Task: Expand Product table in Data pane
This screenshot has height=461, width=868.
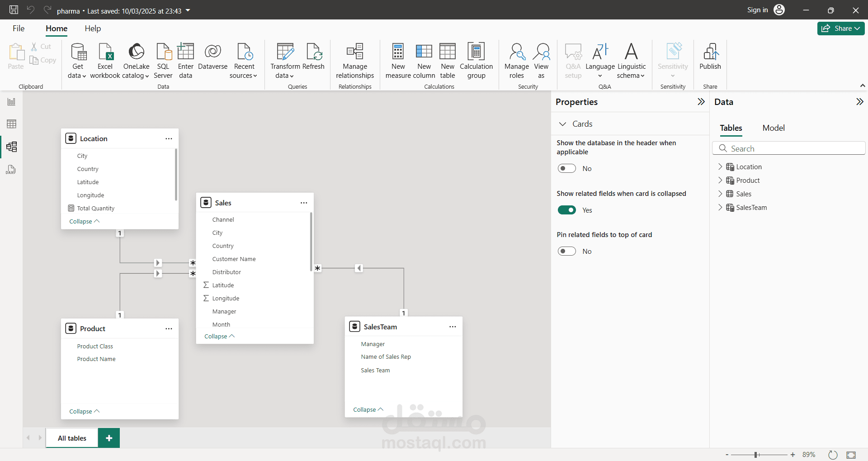Action: coord(720,181)
